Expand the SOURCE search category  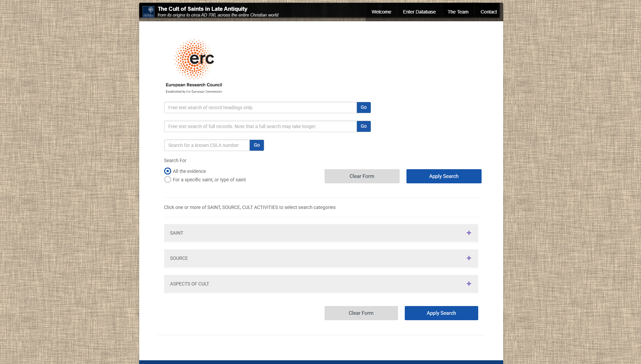click(179, 258)
